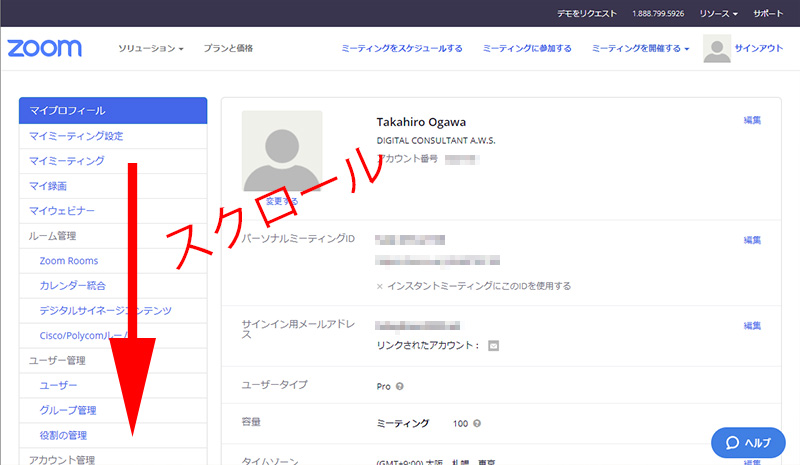Expand the ソリューション dropdown menu

tap(151, 48)
